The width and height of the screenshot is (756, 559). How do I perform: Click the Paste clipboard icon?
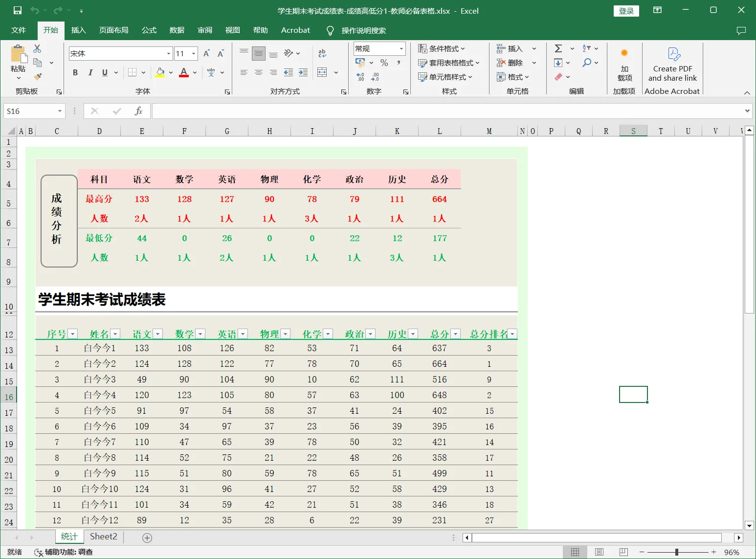click(x=18, y=54)
